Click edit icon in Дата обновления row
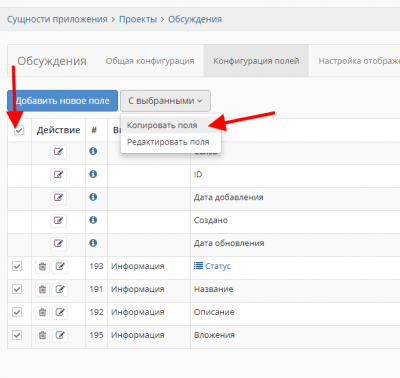Screen dimensions: 400x378 (x=58, y=244)
